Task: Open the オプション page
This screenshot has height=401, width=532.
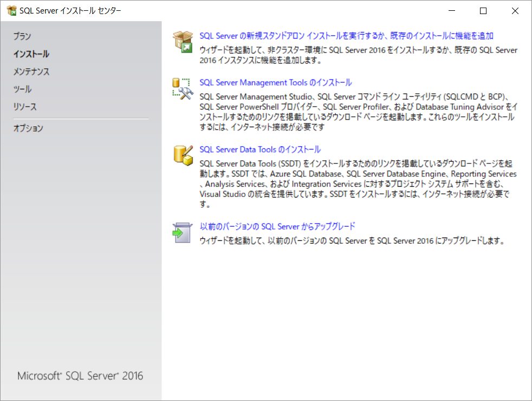Action: pyautogui.click(x=28, y=128)
